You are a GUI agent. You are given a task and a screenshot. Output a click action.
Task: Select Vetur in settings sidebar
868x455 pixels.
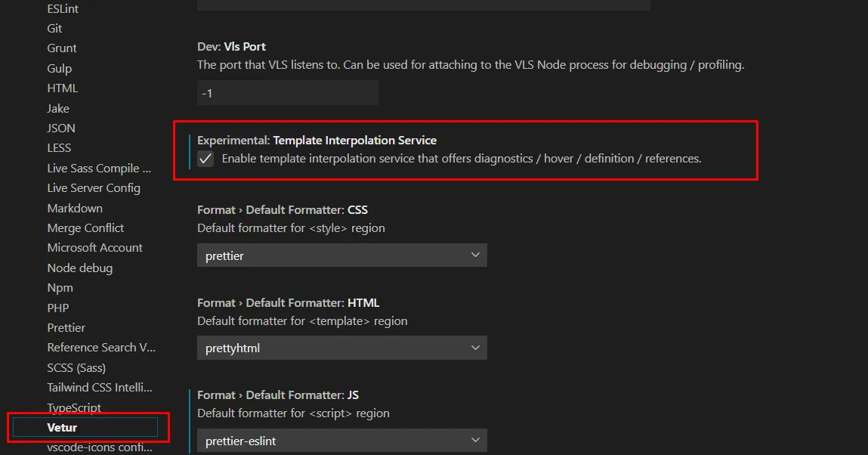(62, 428)
